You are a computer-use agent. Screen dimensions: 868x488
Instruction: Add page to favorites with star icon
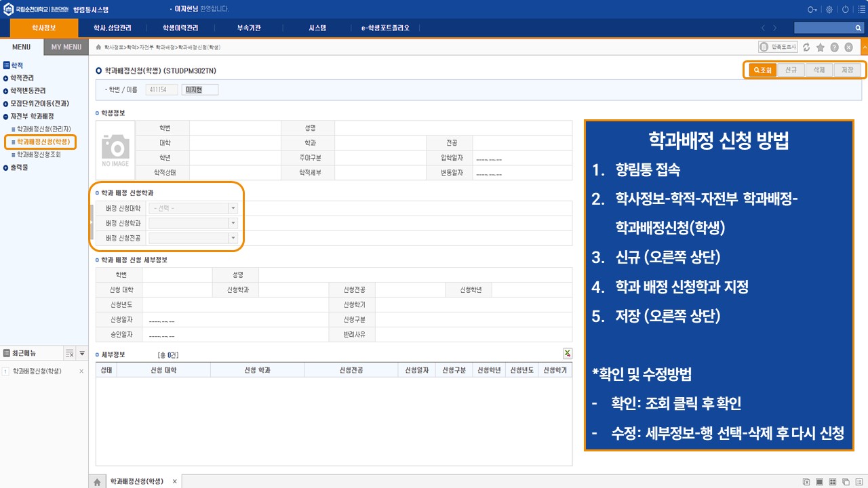click(x=821, y=47)
